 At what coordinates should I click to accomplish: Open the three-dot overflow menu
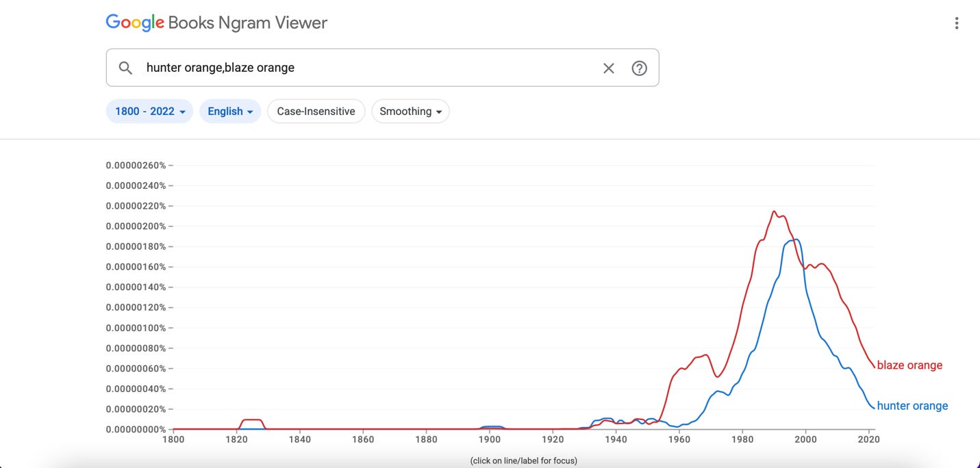coord(956,23)
